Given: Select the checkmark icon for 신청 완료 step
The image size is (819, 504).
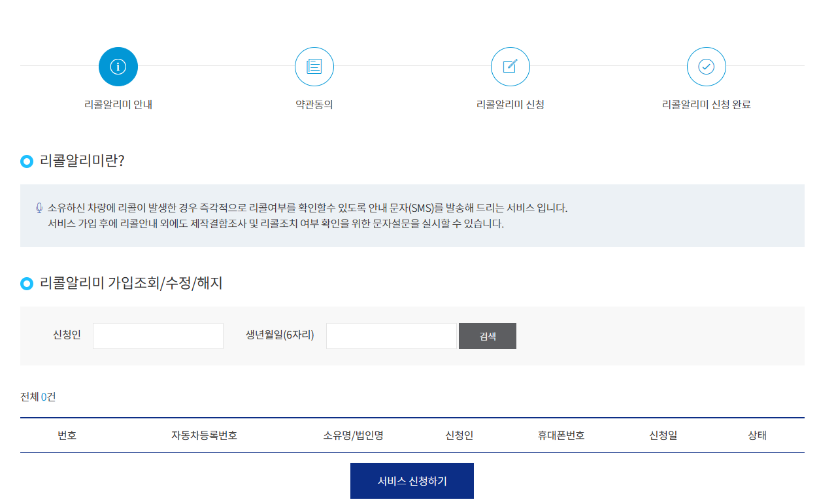Looking at the screenshot, I should point(706,66).
